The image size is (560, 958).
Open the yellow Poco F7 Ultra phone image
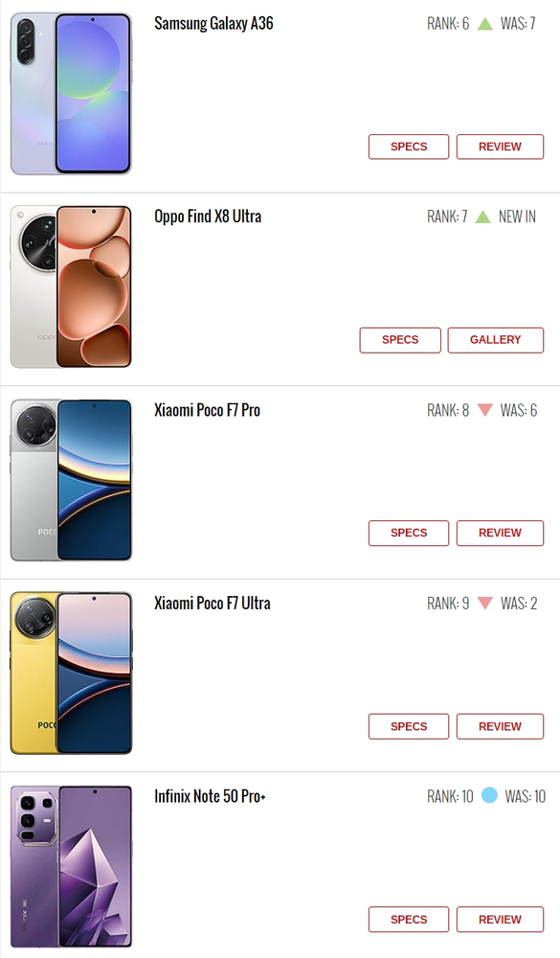tap(71, 673)
